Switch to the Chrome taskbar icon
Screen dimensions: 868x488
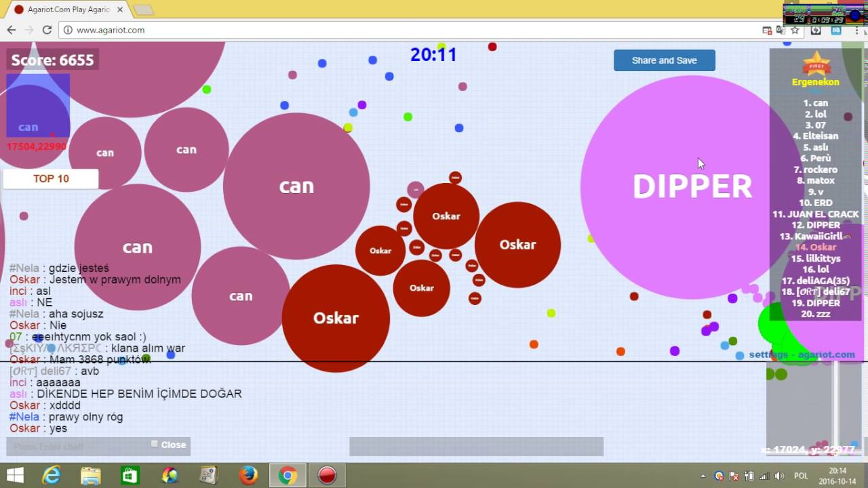pyautogui.click(x=288, y=475)
